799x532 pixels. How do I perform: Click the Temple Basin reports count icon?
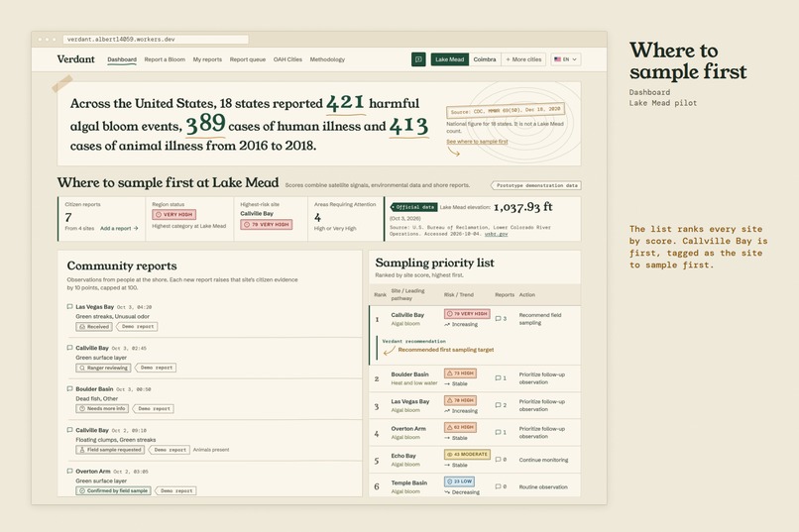point(498,486)
